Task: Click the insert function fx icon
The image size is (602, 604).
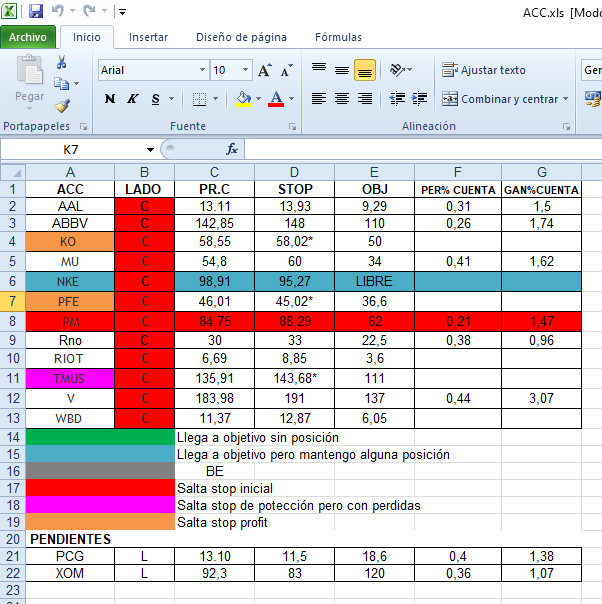Action: (232, 149)
